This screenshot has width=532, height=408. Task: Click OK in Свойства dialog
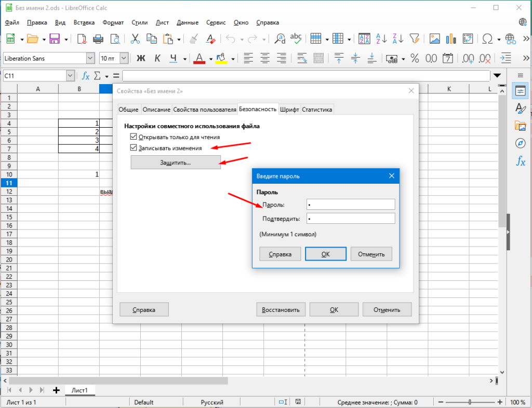[334, 309]
